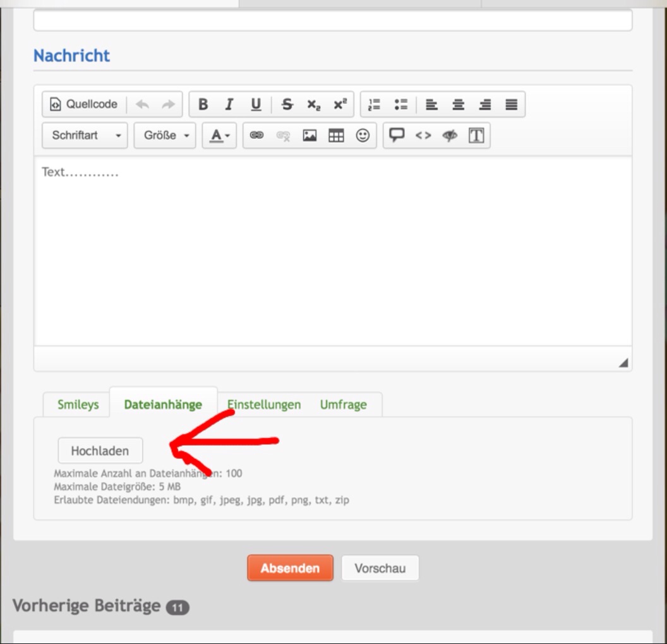667x644 pixels.
Task: Click the underline formatting icon
Action: [256, 105]
